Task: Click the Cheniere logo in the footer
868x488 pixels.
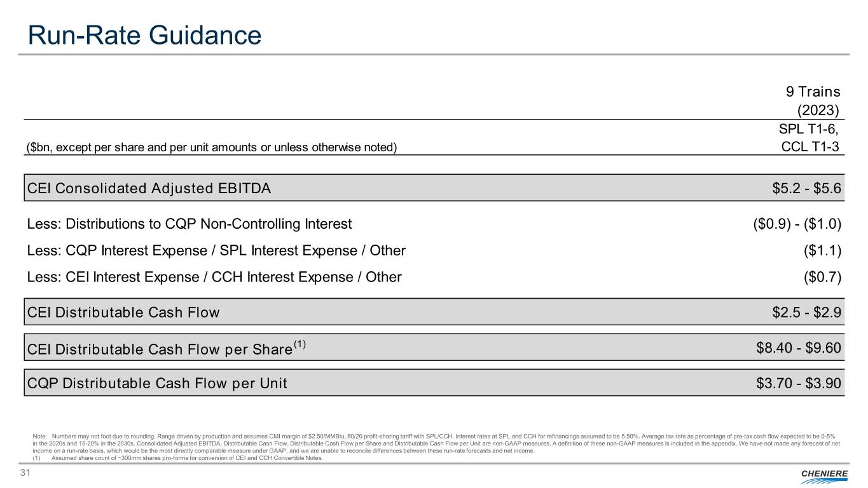Action: coord(820,475)
